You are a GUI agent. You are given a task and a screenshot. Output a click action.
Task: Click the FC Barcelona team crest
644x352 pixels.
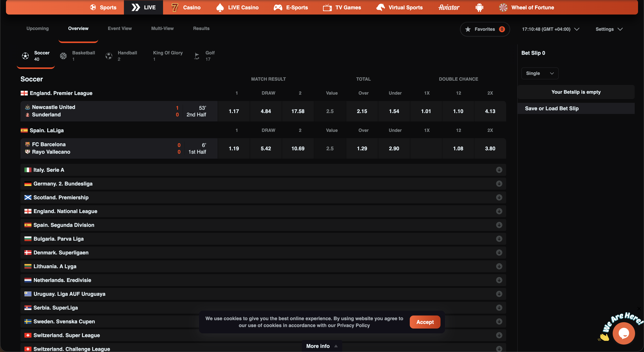(28, 144)
